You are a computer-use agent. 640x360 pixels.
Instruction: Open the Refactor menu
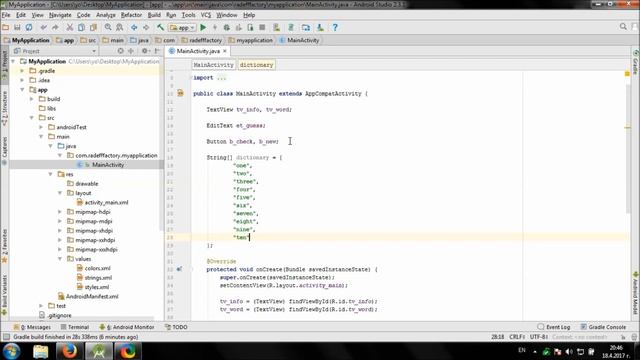coord(131,15)
